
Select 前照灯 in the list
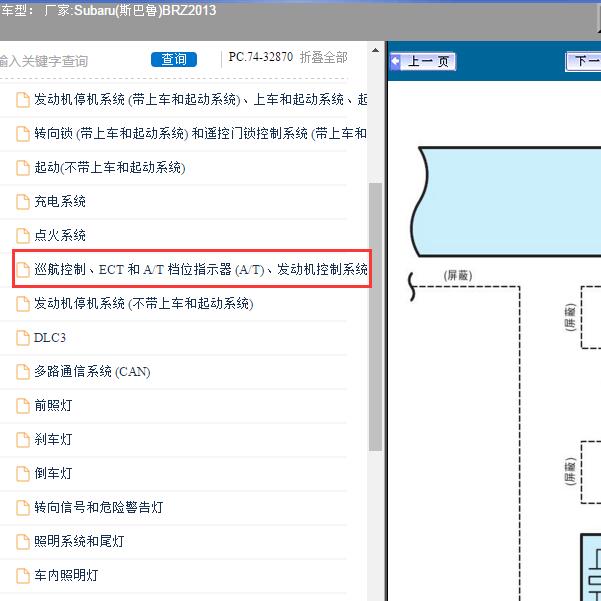(53, 406)
